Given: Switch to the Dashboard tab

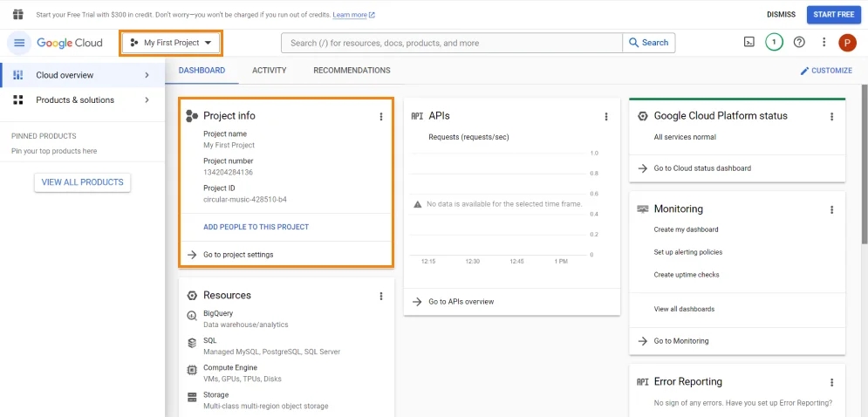Looking at the screenshot, I should 202,71.
